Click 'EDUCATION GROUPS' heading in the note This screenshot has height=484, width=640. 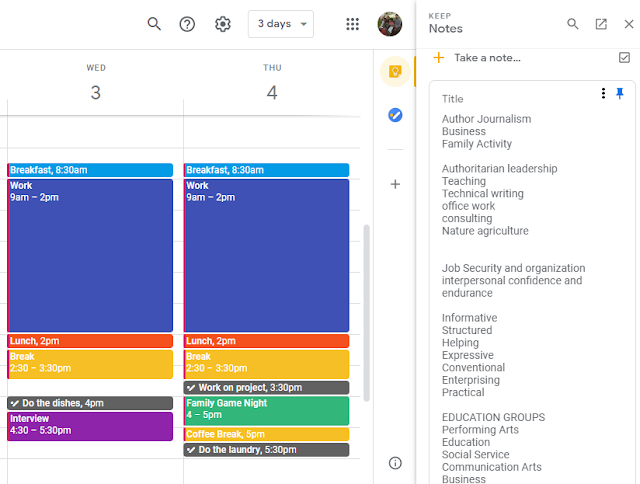pyautogui.click(x=493, y=417)
